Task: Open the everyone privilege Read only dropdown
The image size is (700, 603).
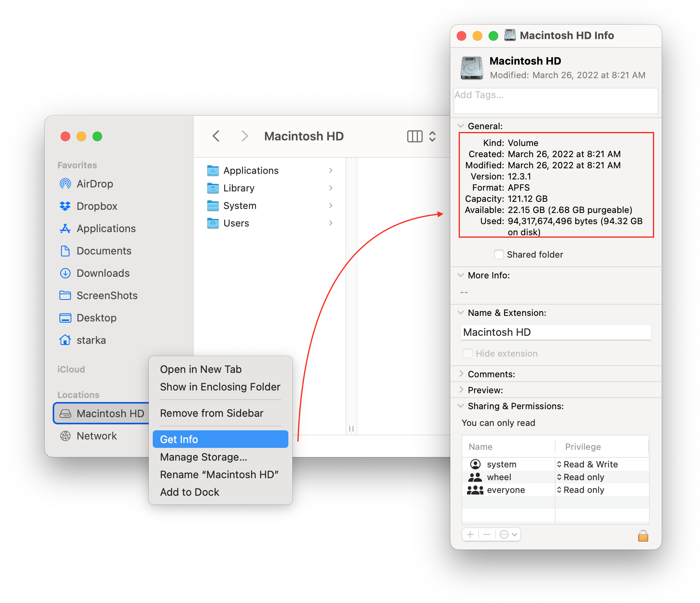Action: pos(581,490)
